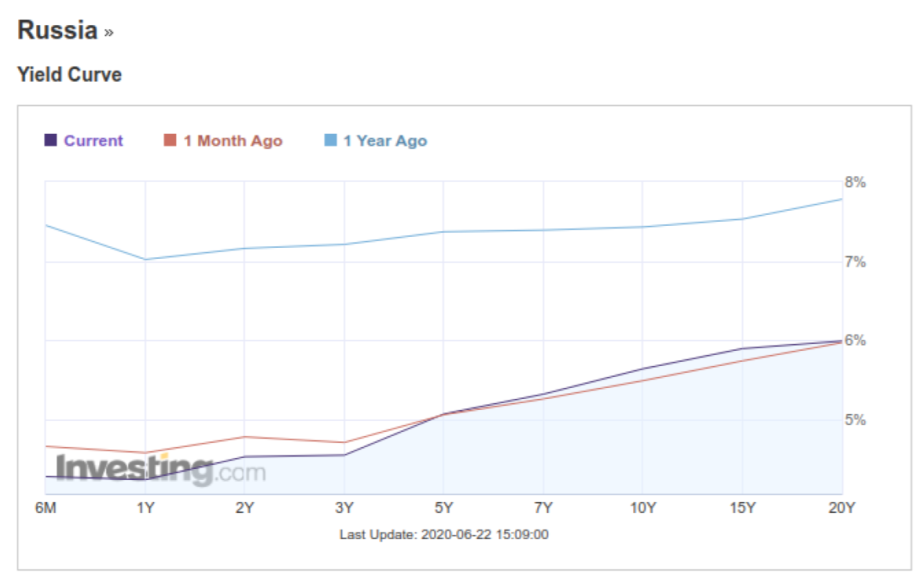Image resolution: width=924 pixels, height=587 pixels.
Task: Select the 10Y maturity axis label
Action: 642,508
